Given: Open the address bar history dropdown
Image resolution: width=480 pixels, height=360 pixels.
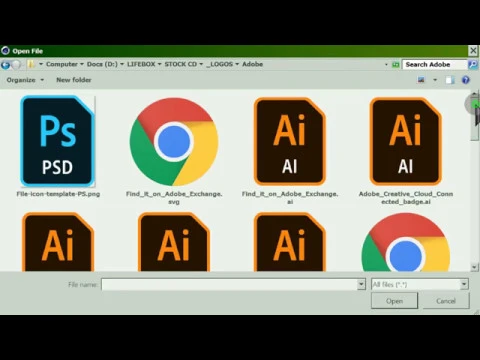Looking at the screenshot, I should pos(386,64).
